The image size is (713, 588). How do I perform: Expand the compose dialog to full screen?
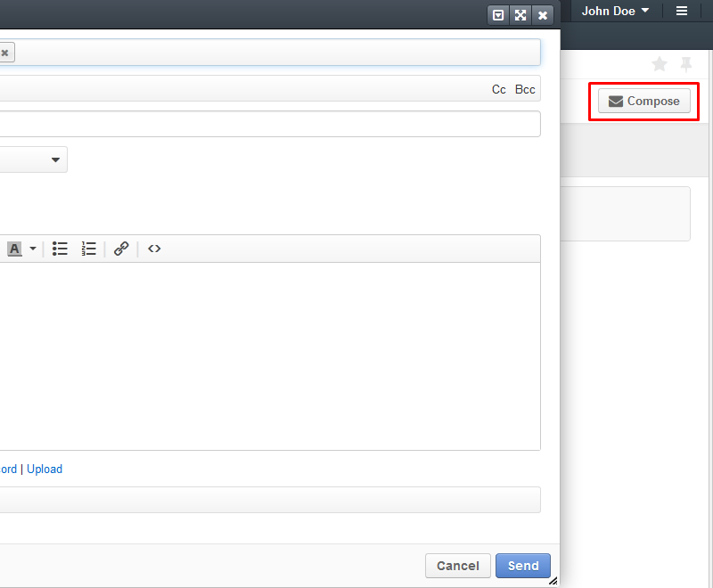coord(520,15)
